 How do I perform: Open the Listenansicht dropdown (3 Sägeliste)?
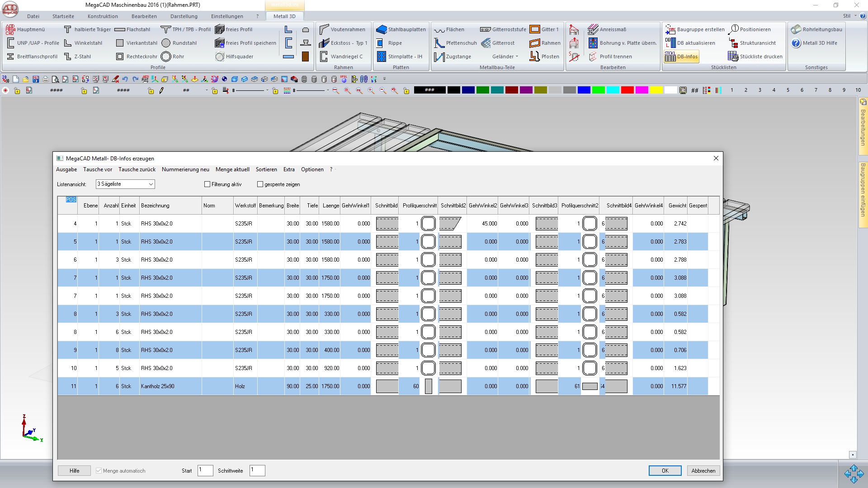pyautogui.click(x=125, y=184)
